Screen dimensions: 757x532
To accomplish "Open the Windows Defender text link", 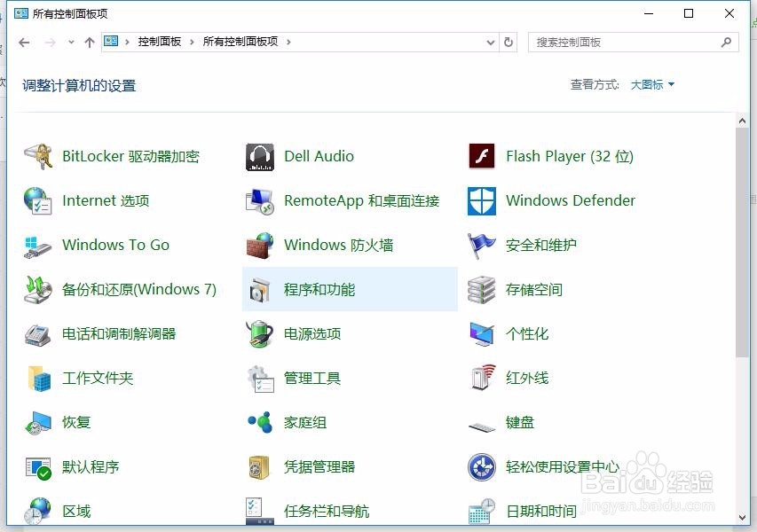I will click(571, 200).
